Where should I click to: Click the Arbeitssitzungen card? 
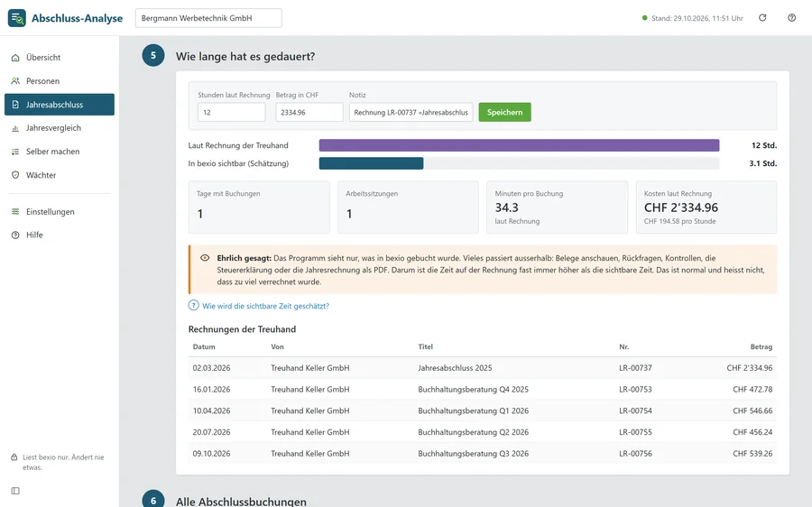(x=408, y=207)
